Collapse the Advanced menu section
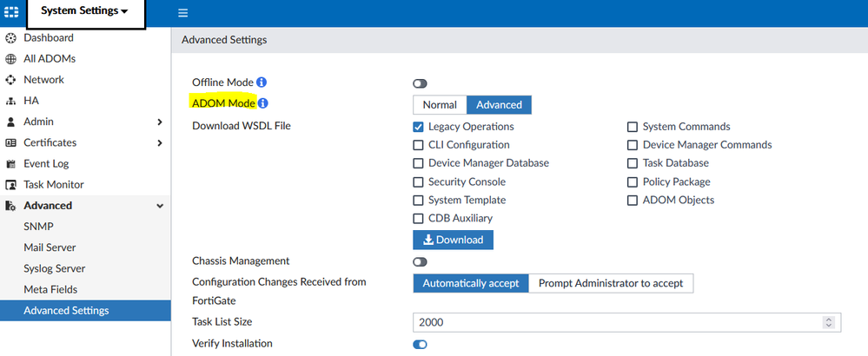Viewport: 868px width, 356px height. point(159,206)
